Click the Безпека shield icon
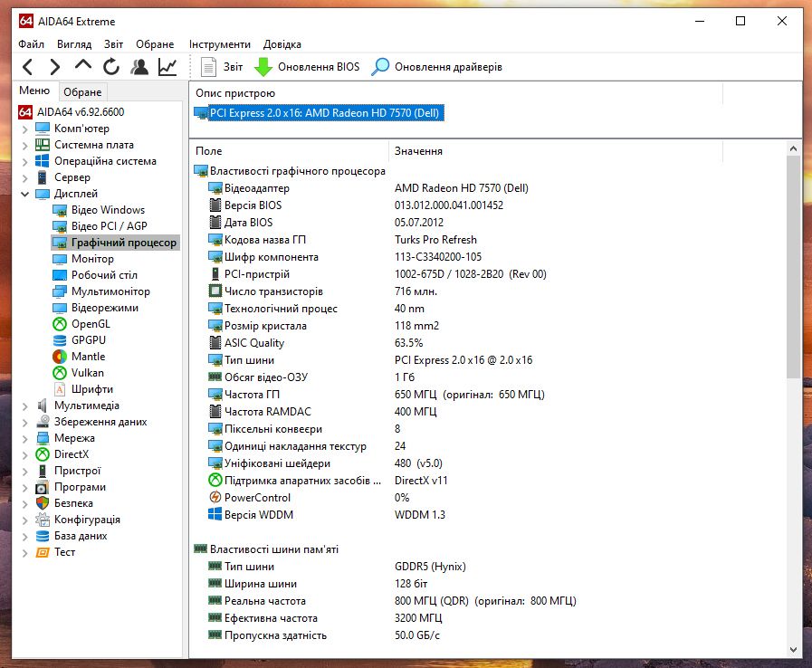Viewport: 812px width, 668px height. click(x=43, y=503)
